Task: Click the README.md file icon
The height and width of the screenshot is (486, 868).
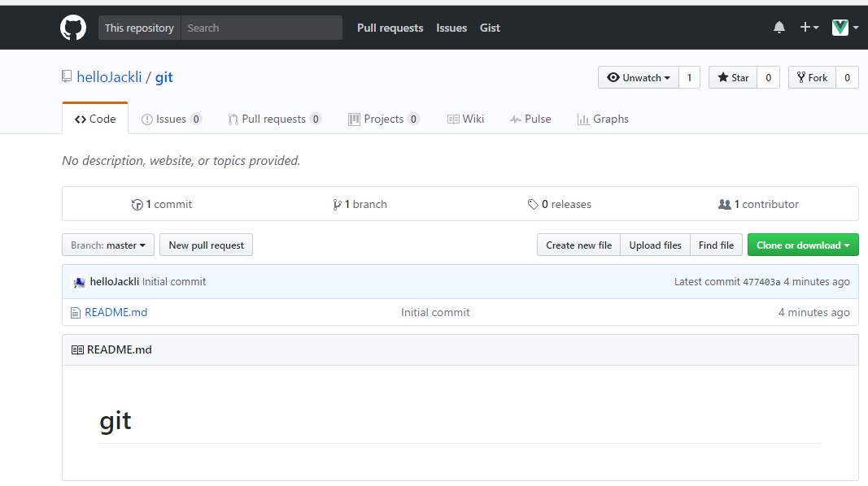Action: tap(76, 313)
